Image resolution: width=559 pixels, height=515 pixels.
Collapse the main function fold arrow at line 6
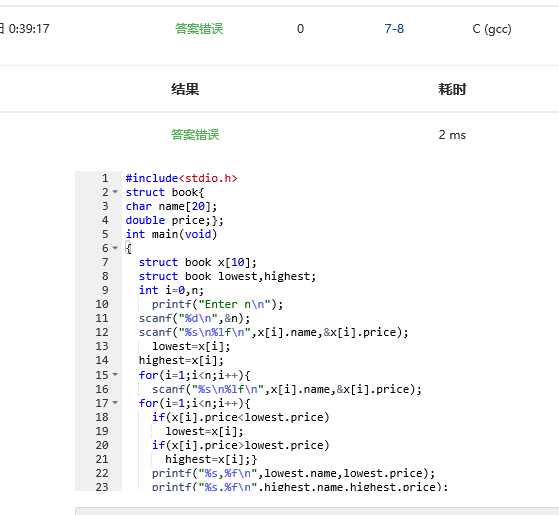115,247
